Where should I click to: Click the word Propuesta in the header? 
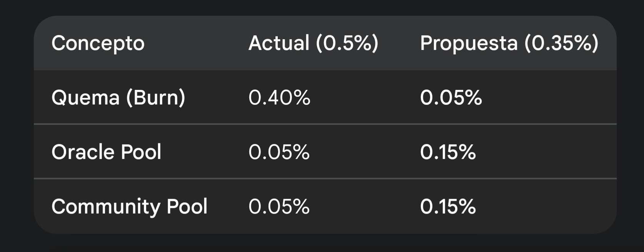click(469, 43)
